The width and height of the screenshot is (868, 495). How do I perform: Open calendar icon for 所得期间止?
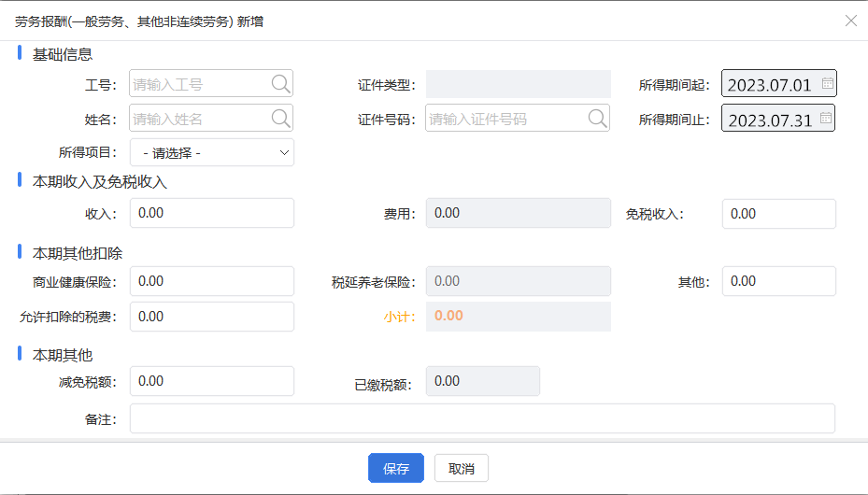[x=825, y=118]
